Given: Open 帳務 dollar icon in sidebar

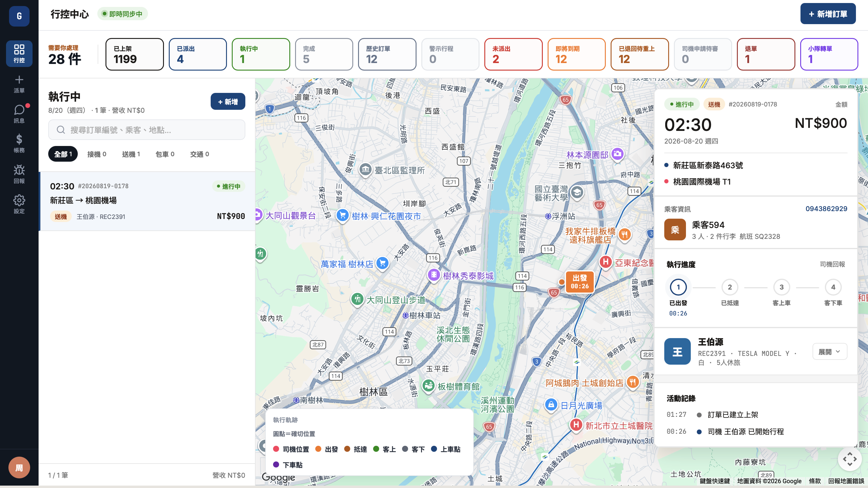Looking at the screenshot, I should (19, 144).
